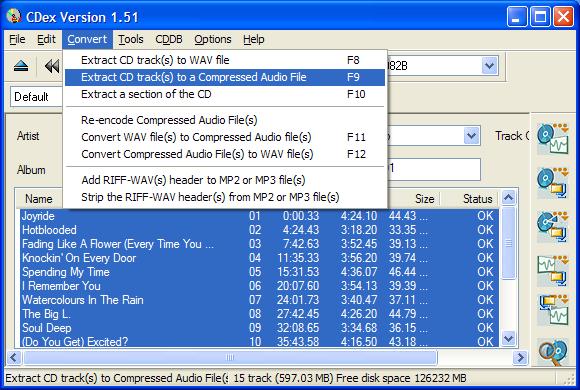Choose Add RIFF-WAV(s) header to MP2 or MP3
The image size is (580, 390).
pyautogui.click(x=225, y=180)
